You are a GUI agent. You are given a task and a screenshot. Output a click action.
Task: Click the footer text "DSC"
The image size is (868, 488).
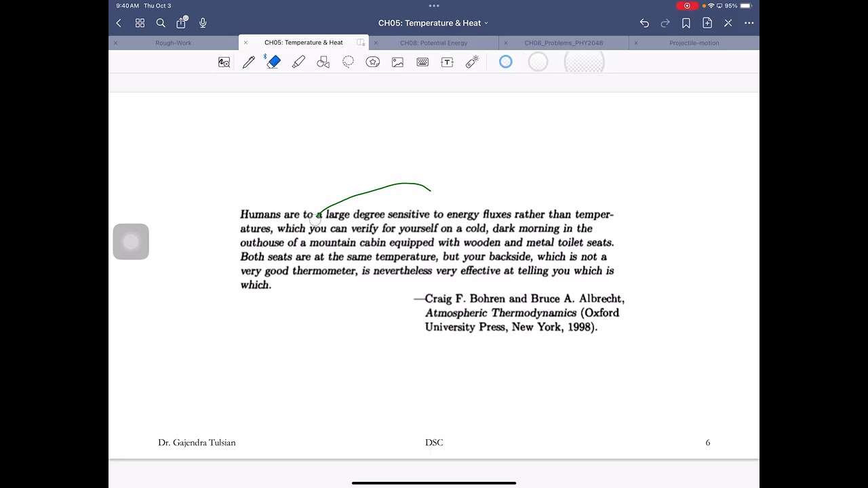click(434, 443)
